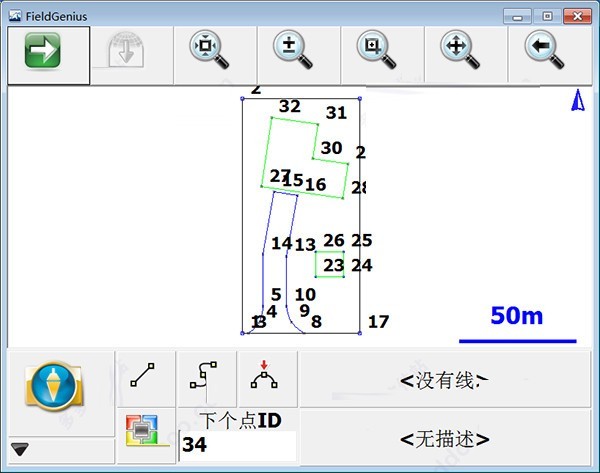Image resolution: width=600 pixels, height=473 pixels.
Task: Close the FieldGenius window
Action: 577,16
